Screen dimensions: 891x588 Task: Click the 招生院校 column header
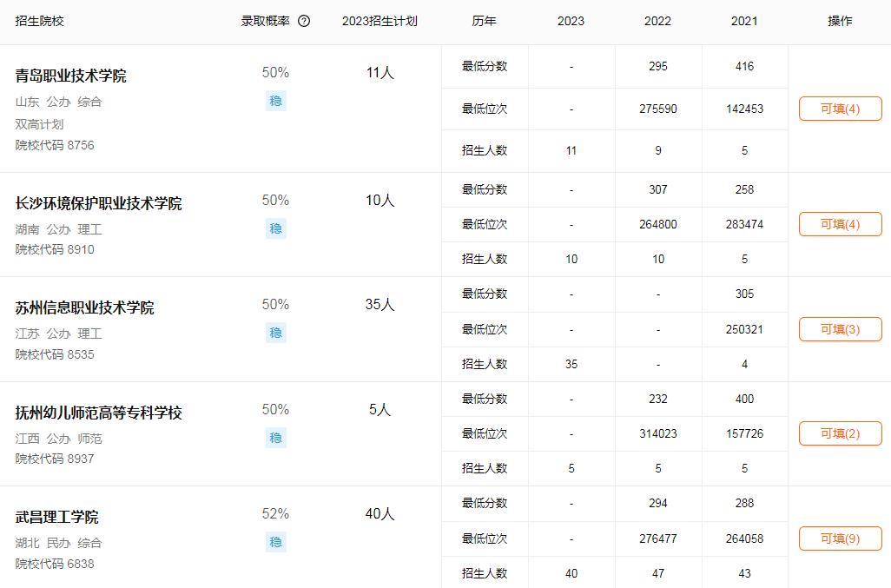click(39, 21)
